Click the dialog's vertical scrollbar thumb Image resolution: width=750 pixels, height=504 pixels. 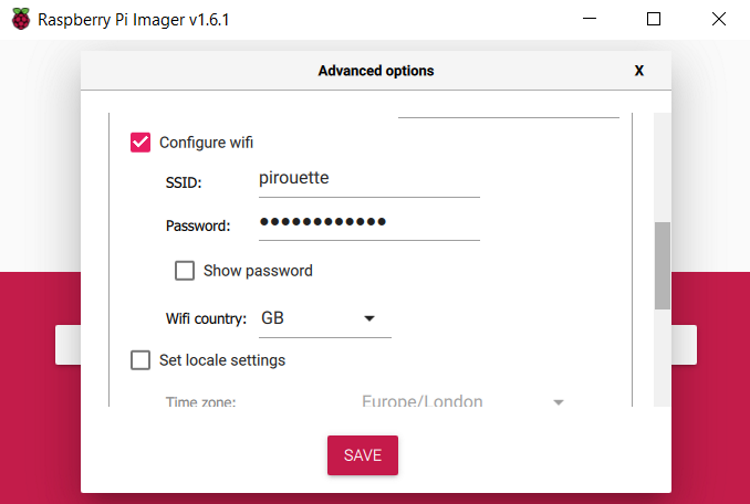(662, 264)
